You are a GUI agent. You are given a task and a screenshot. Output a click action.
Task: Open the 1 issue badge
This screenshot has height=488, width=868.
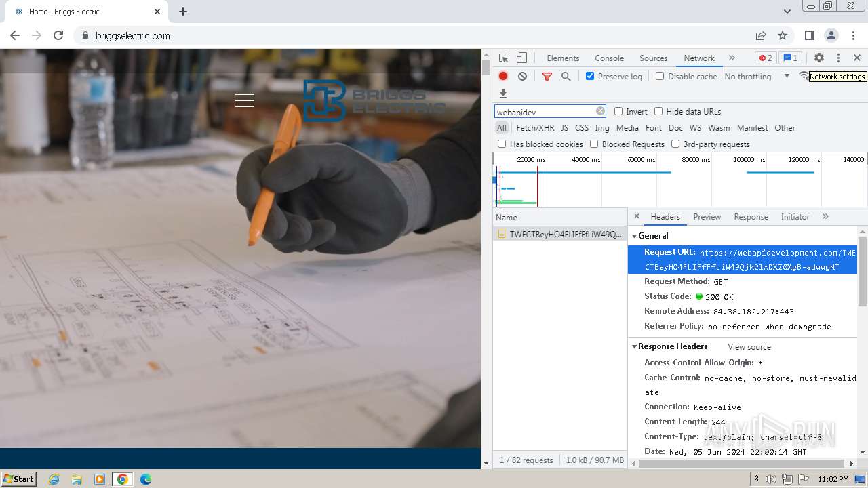click(790, 58)
